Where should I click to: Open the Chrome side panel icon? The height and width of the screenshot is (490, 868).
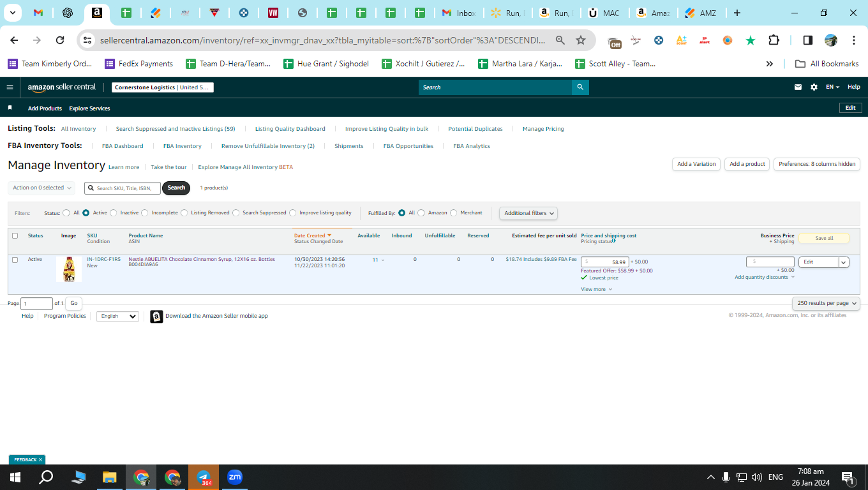[807, 40]
